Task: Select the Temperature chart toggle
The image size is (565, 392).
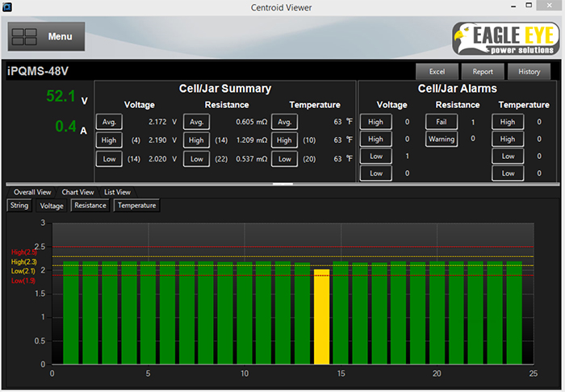Action: (136, 206)
